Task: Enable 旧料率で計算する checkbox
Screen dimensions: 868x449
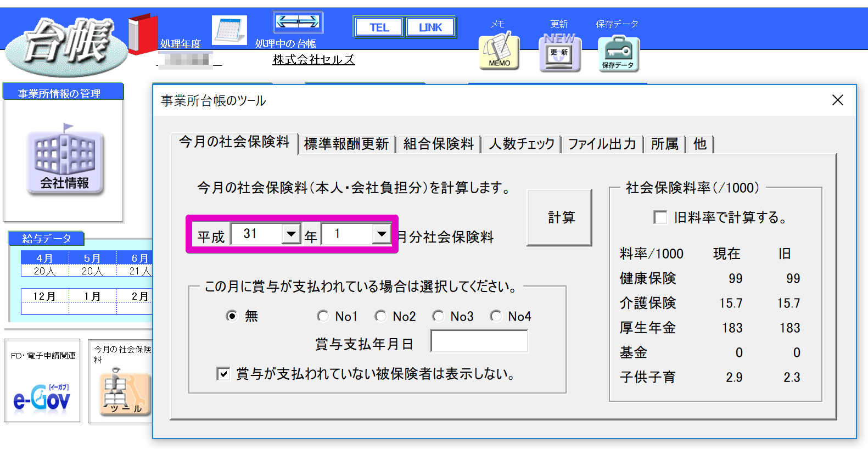Action: pos(660,217)
